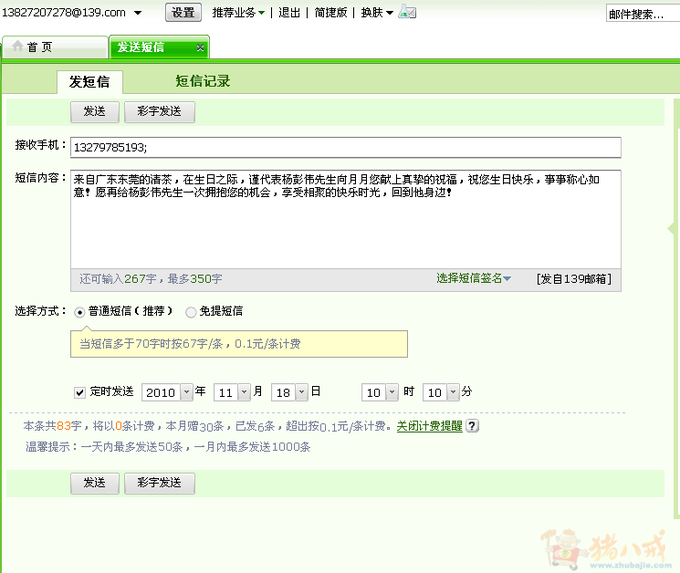Click into the 短信内容 message text area
The height and width of the screenshot is (573, 680).
[x=346, y=219]
